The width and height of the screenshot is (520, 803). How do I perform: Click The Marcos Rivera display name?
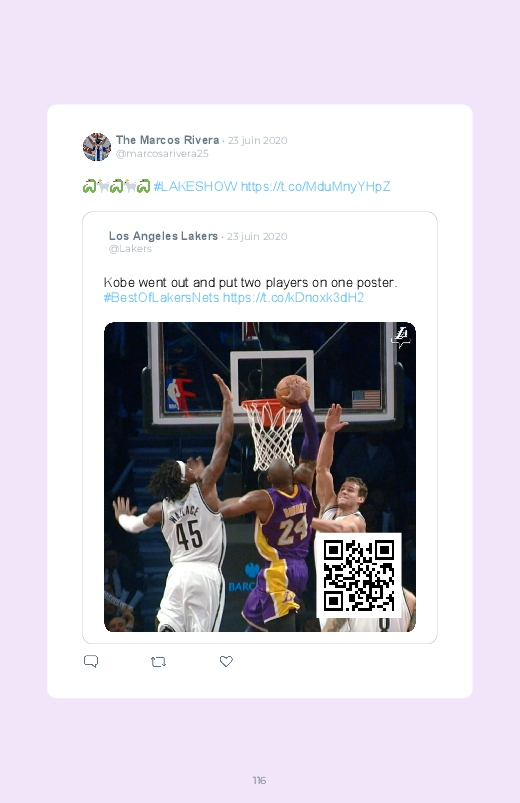point(168,140)
